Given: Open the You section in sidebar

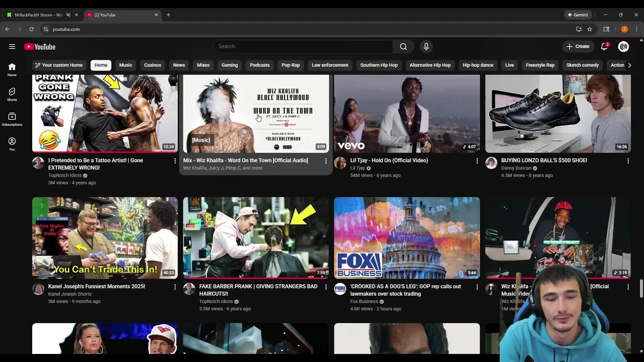Looking at the screenshot, I should tap(12, 144).
